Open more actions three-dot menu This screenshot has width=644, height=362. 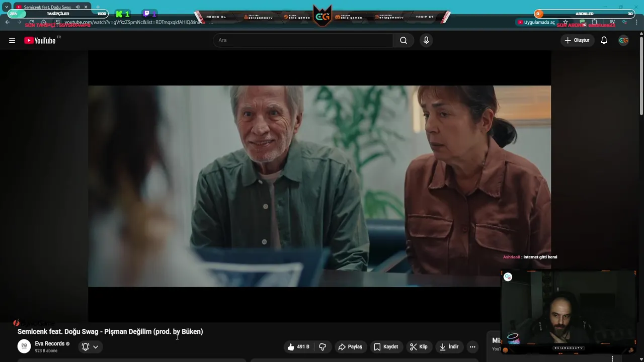pos(472,347)
